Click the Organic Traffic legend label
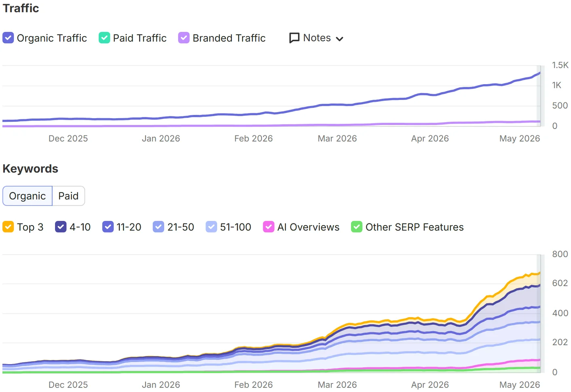571x392 pixels. 52,38
